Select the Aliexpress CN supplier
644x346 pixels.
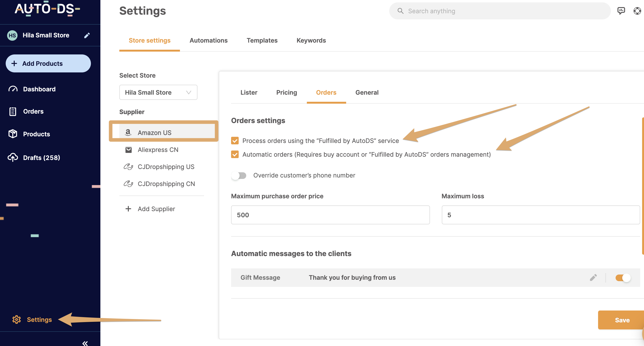[x=158, y=150]
